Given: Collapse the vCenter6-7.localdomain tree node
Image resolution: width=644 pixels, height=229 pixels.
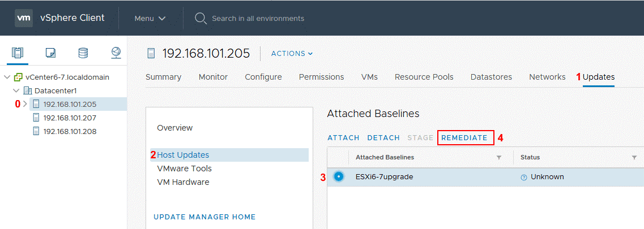Looking at the screenshot, I should [7, 77].
